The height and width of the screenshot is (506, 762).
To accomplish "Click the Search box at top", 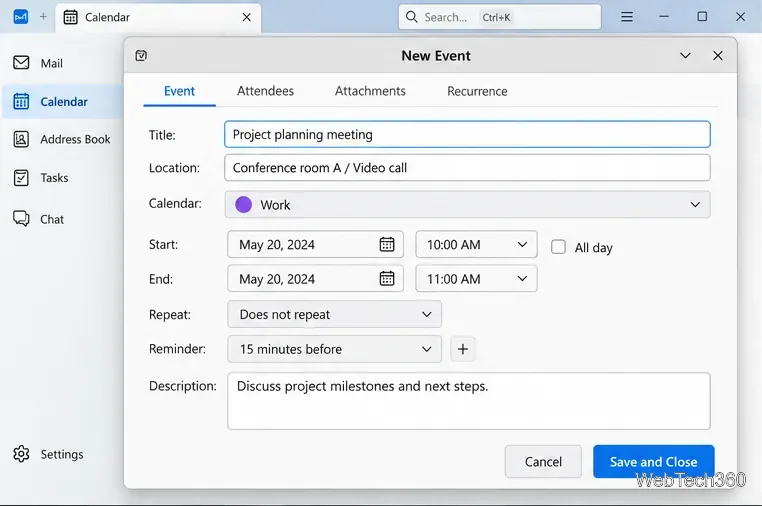I will coord(500,17).
